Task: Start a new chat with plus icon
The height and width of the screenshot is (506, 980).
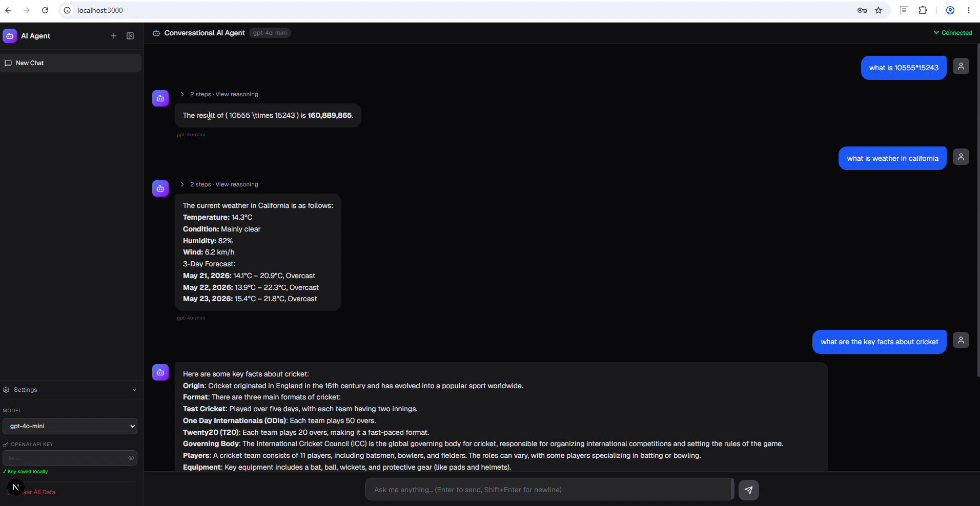Action: click(x=114, y=36)
